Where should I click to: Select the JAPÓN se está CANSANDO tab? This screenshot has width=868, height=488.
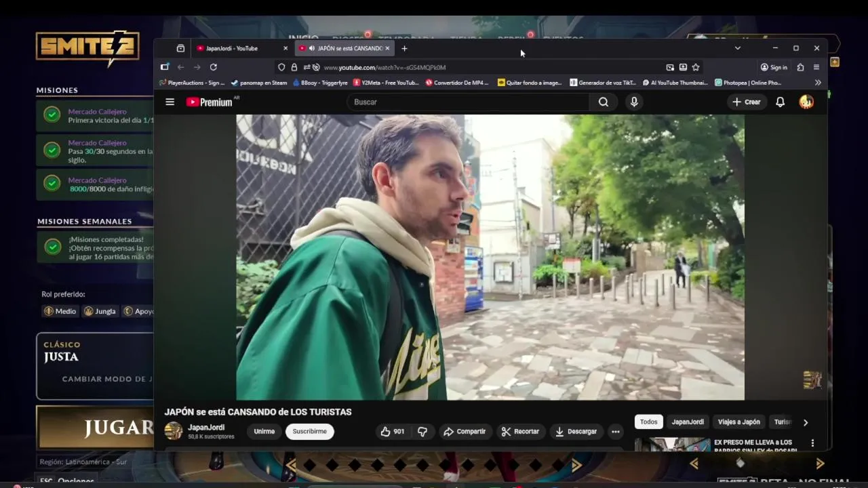click(x=345, y=48)
